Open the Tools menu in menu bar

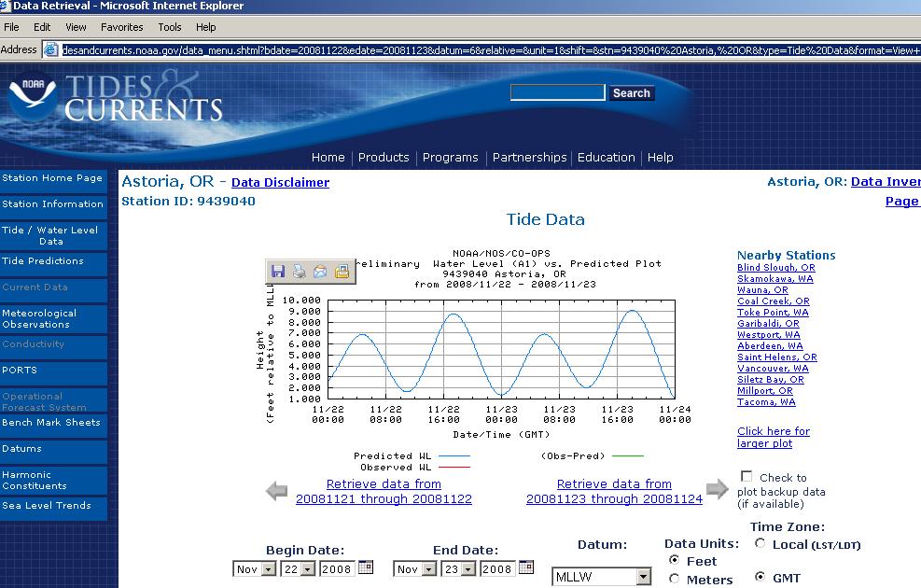click(170, 27)
